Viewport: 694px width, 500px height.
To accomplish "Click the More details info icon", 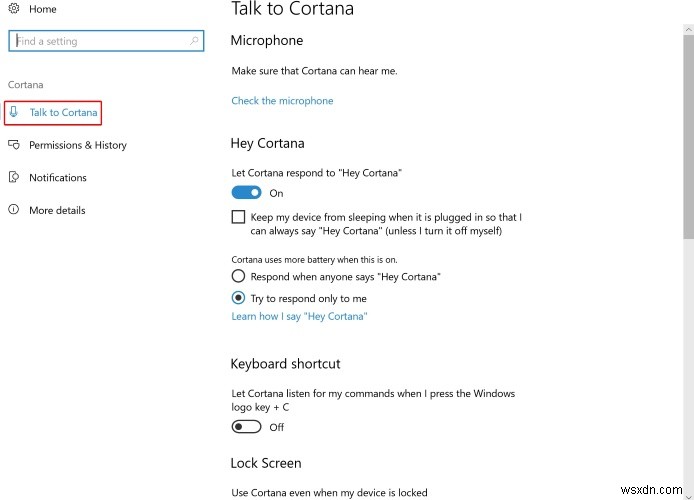I will pyautogui.click(x=14, y=209).
